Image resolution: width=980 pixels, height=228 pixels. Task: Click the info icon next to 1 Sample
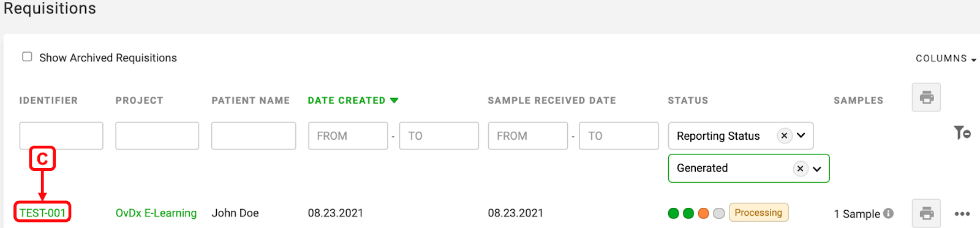tap(889, 213)
